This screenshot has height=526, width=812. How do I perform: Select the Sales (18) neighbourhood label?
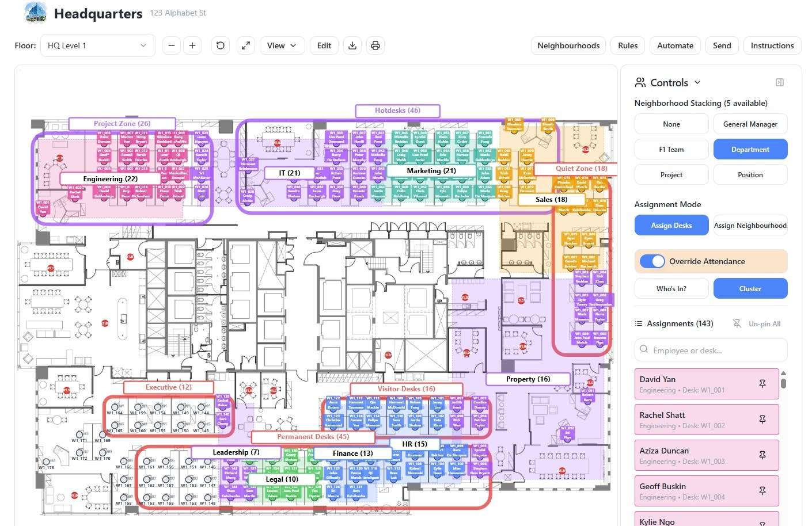(551, 200)
